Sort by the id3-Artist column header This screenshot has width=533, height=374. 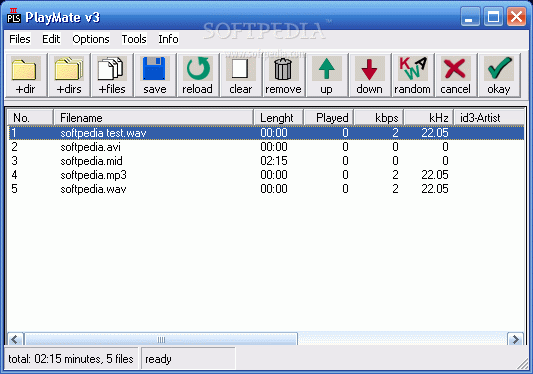click(489, 118)
